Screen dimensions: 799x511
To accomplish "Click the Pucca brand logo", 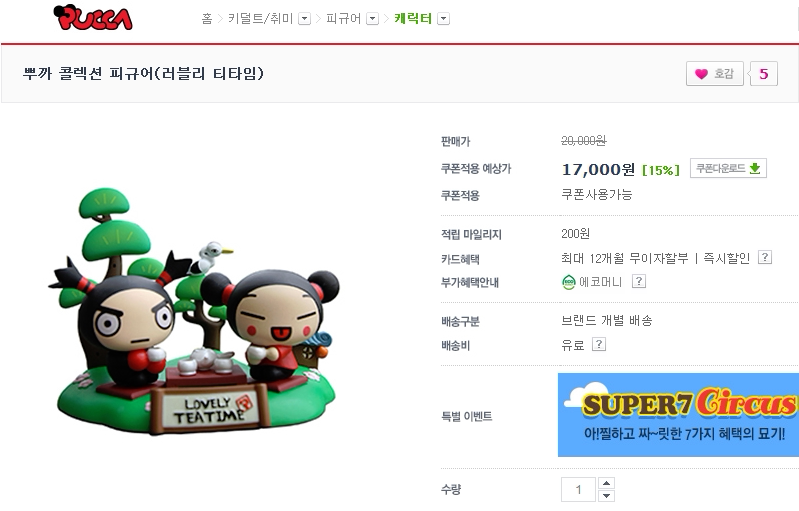I will point(93,17).
